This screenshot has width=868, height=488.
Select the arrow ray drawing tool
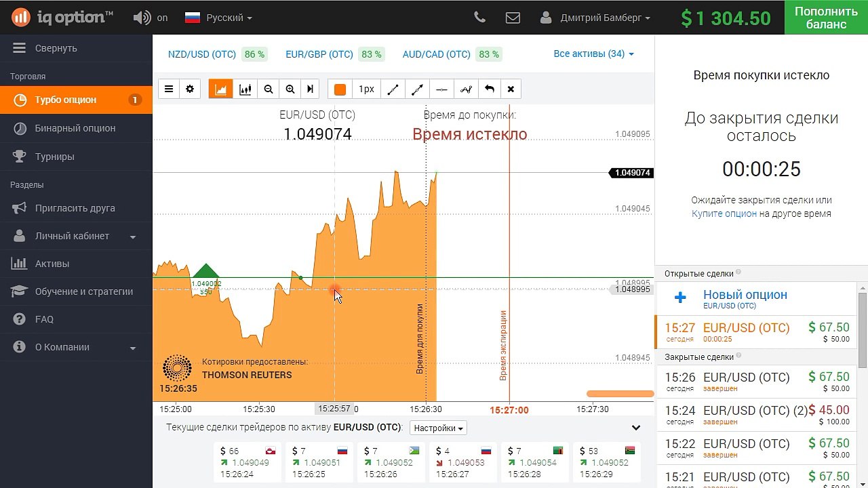click(x=417, y=89)
